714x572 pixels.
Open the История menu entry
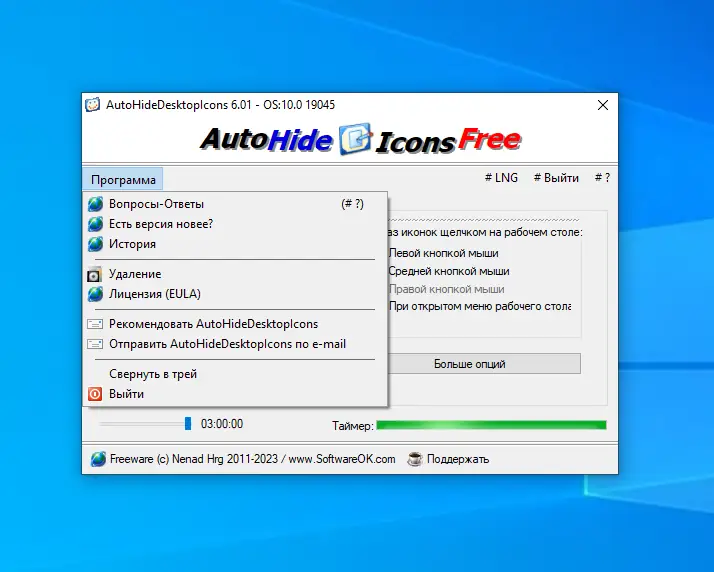pos(235,244)
